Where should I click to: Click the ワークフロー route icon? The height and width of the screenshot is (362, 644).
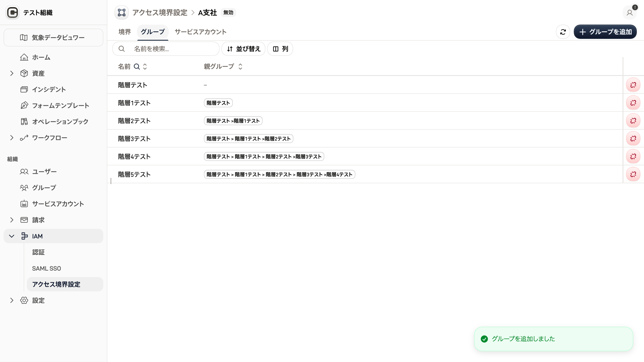24,138
